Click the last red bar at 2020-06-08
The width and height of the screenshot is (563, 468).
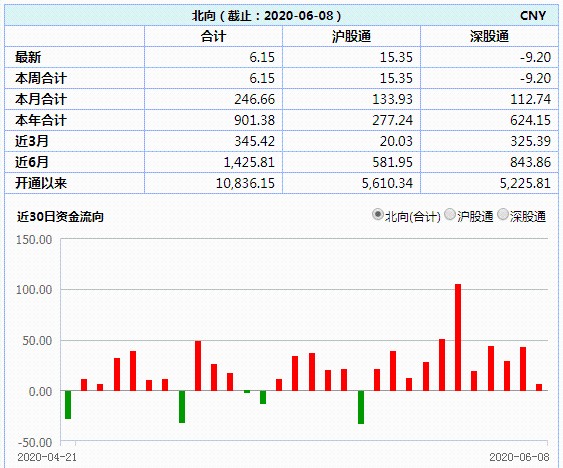[x=539, y=387]
